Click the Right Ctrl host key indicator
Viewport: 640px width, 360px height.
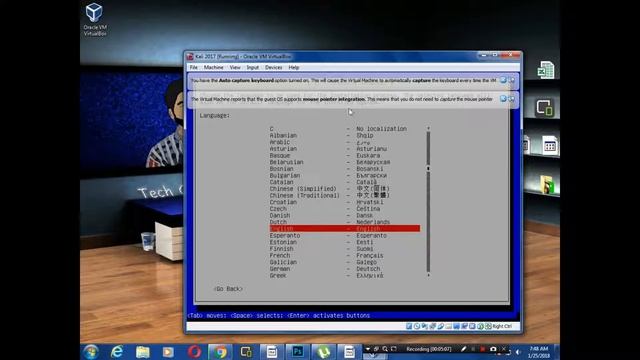pyautogui.click(x=502, y=326)
